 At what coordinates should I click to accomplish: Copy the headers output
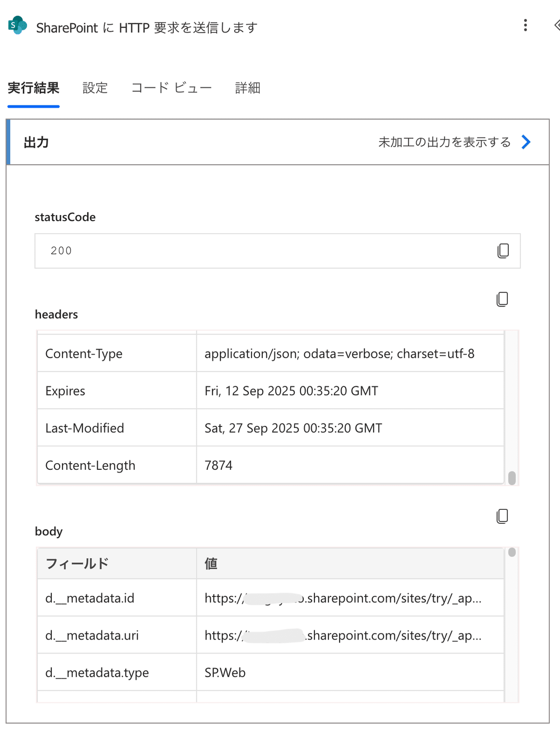coord(502,299)
